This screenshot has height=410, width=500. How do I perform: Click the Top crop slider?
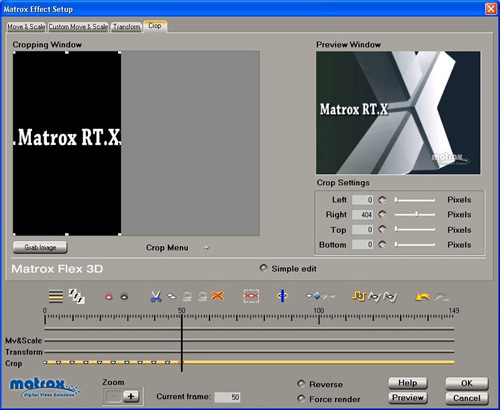415,229
